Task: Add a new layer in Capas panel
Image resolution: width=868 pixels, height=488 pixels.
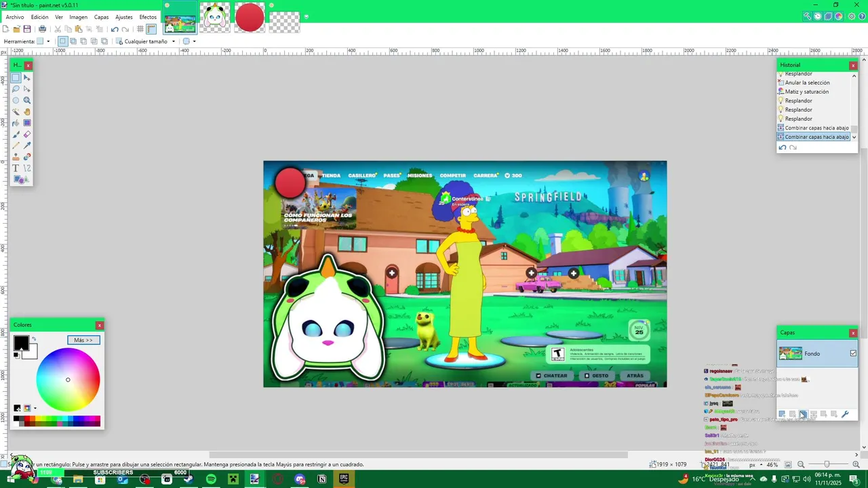Action: [x=782, y=414]
